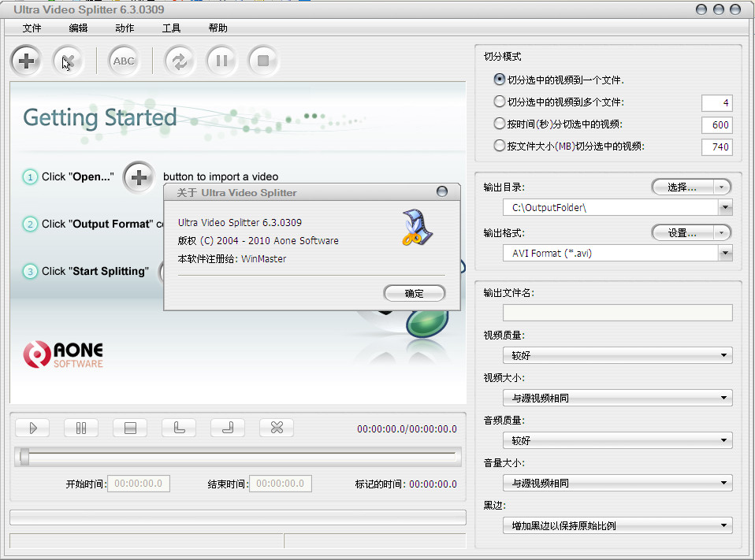Screen dimensions: 755x560
Task: Close the About Ultra Video Splitter dialog
Action: coord(442,191)
